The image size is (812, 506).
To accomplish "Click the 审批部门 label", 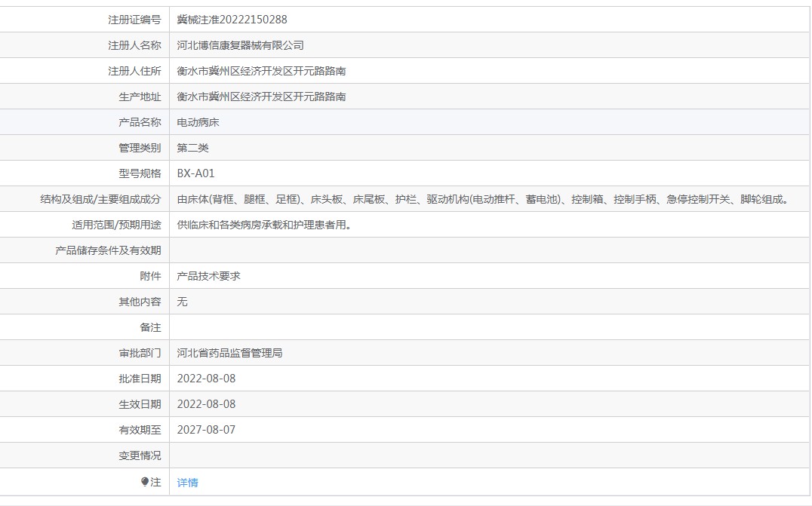I will tap(140, 353).
